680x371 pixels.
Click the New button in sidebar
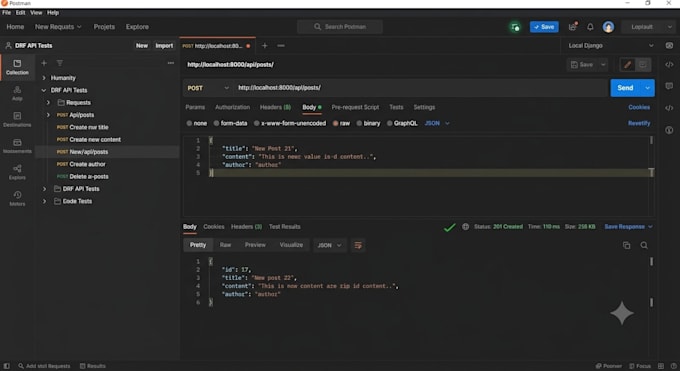142,46
